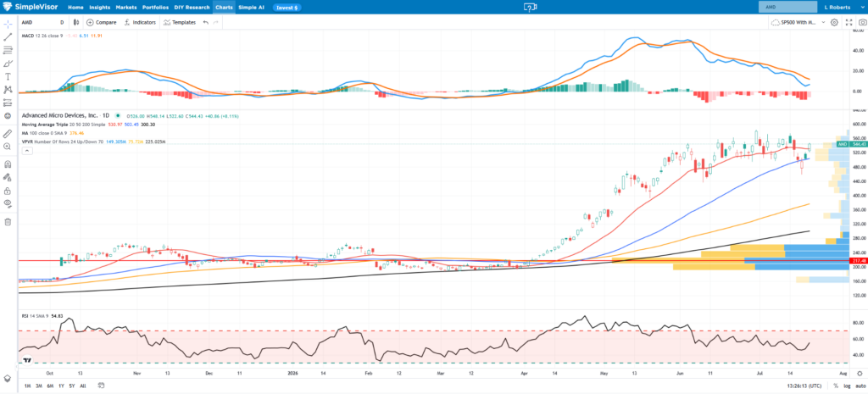868x394 pixels.
Task: Open the Markets menu
Action: pos(126,8)
